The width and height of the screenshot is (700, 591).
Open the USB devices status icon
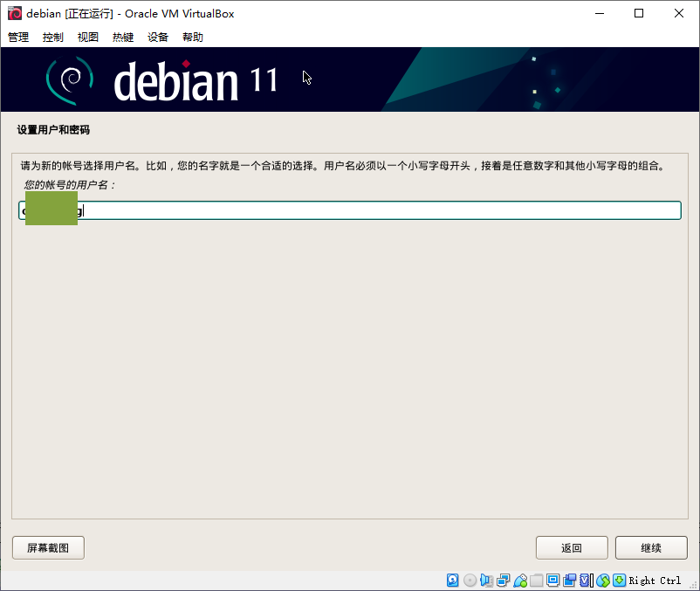520,580
